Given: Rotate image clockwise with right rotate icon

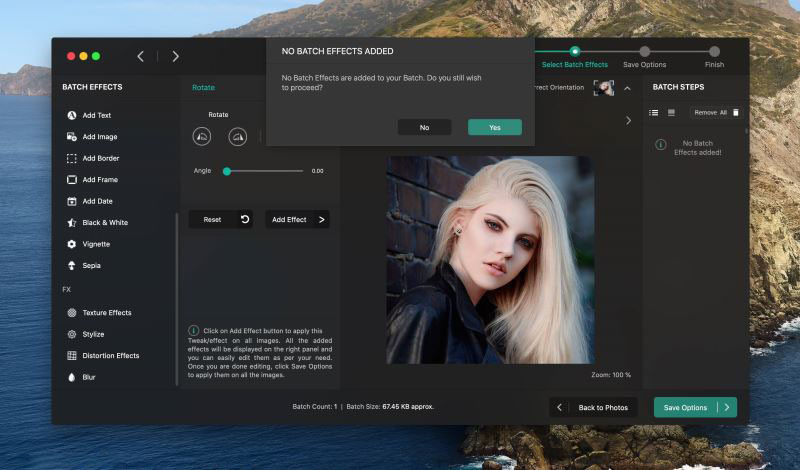Looking at the screenshot, I should tap(238, 137).
